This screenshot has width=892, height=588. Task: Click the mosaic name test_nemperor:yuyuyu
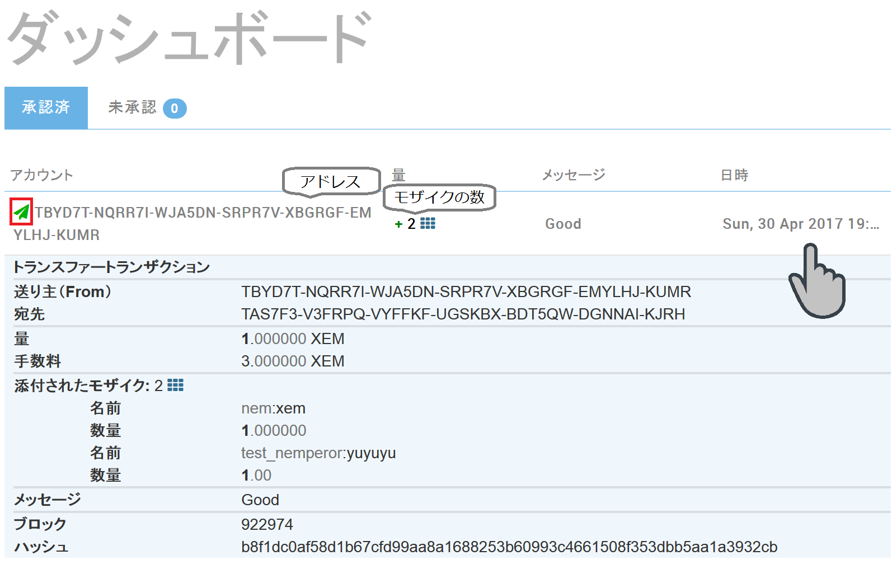point(318,453)
